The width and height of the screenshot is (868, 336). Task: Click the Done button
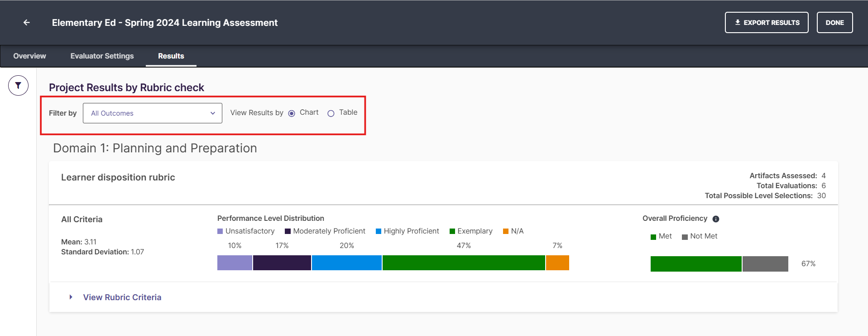pyautogui.click(x=834, y=22)
